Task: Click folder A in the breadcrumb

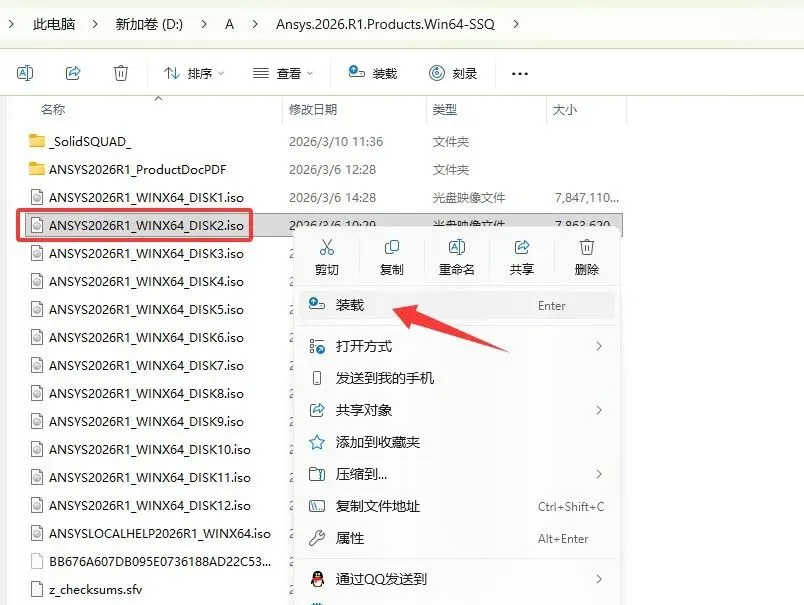Action: (229, 24)
